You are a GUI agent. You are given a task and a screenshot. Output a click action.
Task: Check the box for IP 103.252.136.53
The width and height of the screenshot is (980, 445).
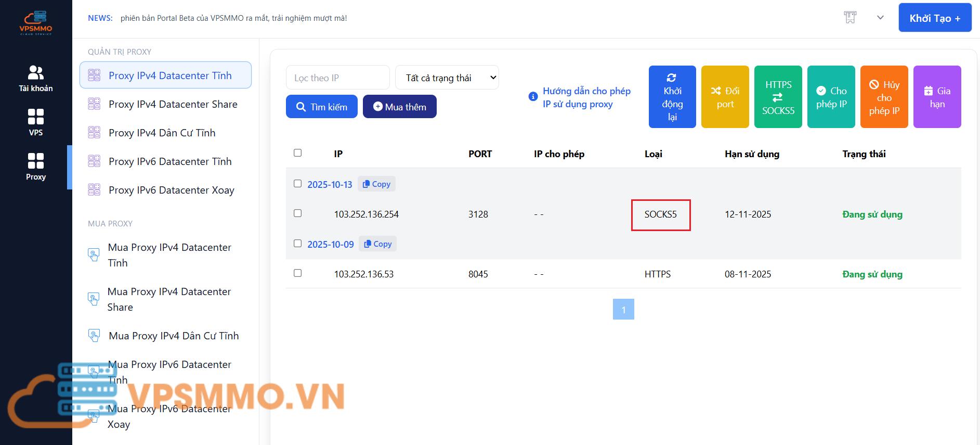pyautogui.click(x=297, y=273)
